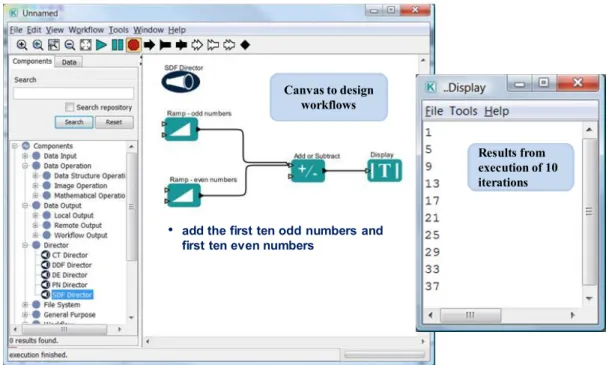The image size is (609, 365).
Task: Stop the workflow with the red stop button
Action: click(134, 45)
